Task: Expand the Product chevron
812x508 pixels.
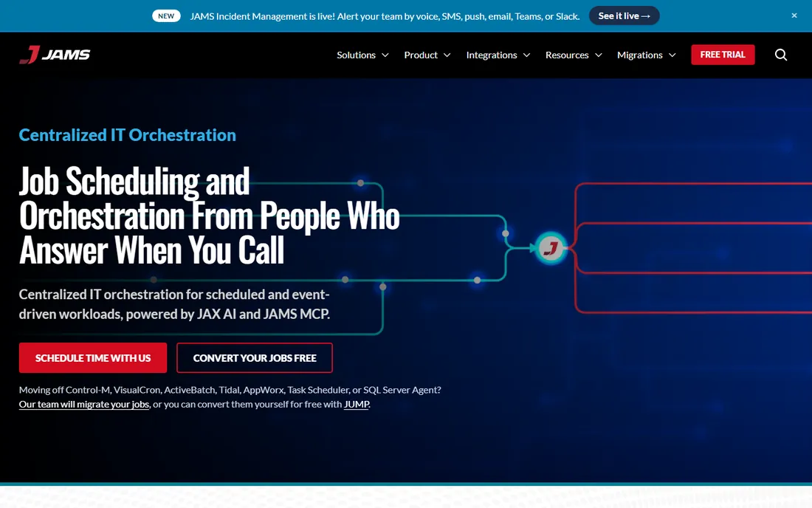Action: [447, 55]
